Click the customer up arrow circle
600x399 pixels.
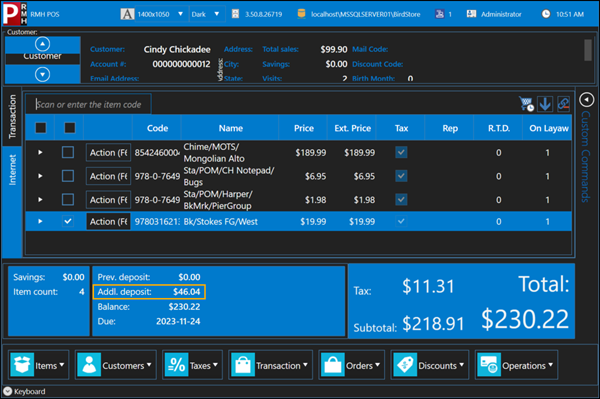coord(42,44)
